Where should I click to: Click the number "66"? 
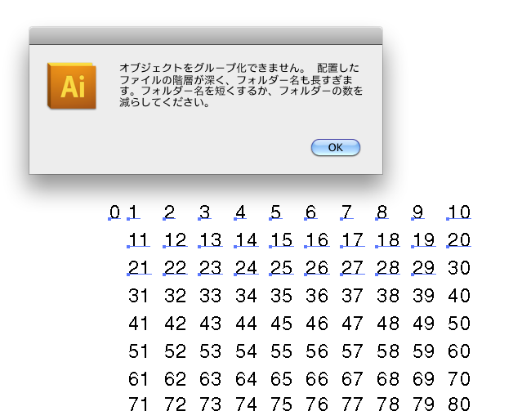tap(317, 379)
